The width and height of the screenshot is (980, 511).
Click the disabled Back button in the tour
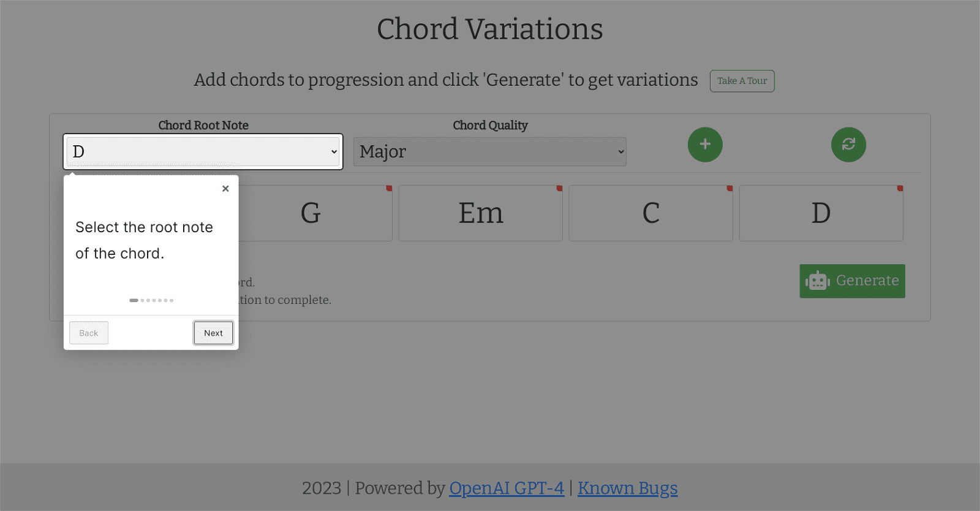88,333
